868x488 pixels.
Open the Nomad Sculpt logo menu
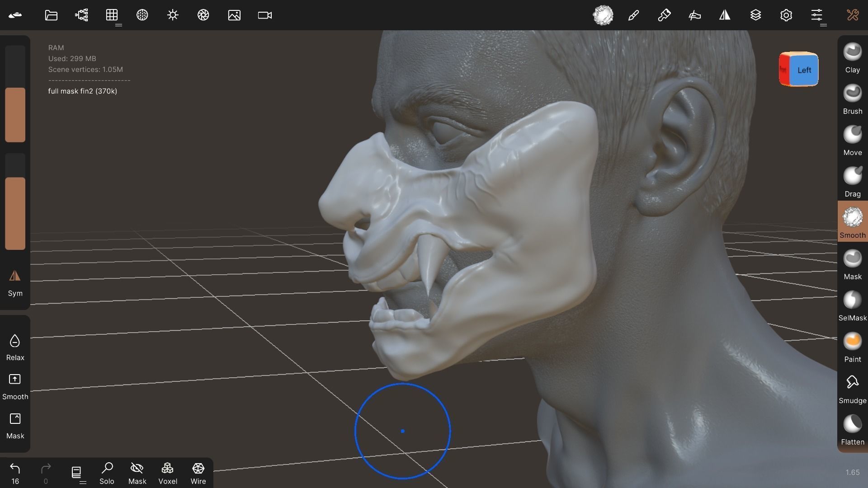(x=15, y=15)
